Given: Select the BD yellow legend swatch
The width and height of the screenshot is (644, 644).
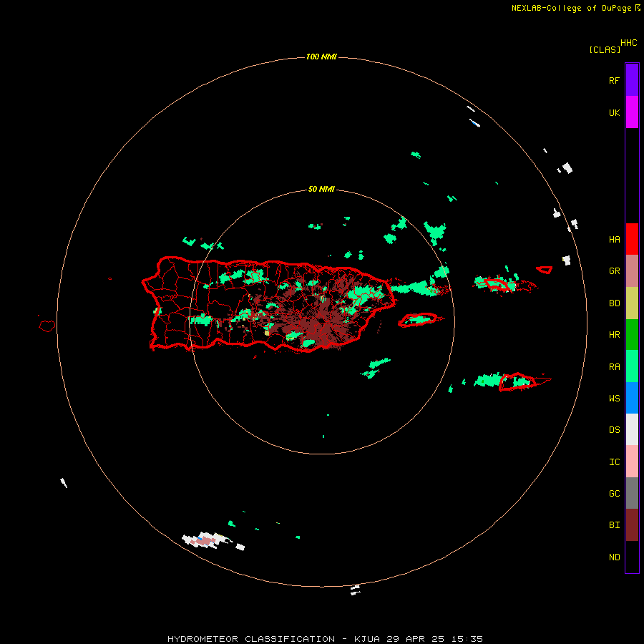Looking at the screenshot, I should (632, 303).
